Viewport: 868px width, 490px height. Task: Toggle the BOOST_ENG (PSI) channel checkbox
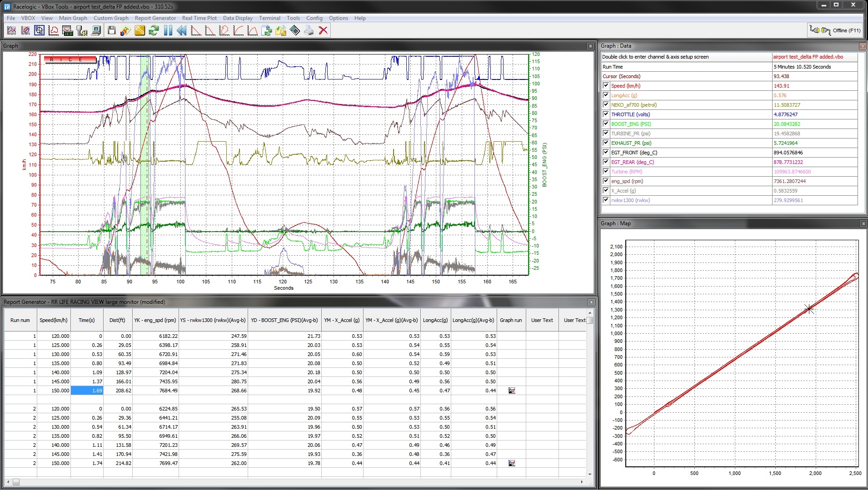(606, 124)
